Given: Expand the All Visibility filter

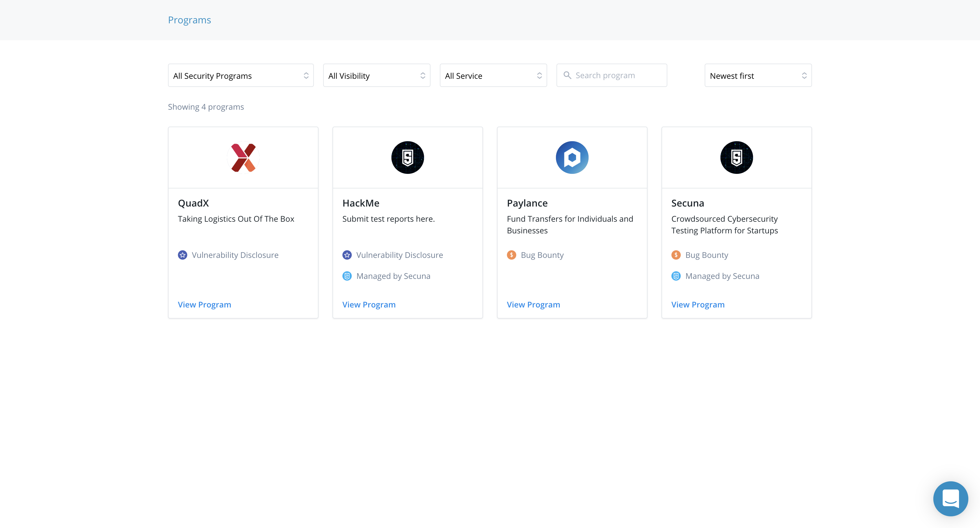Looking at the screenshot, I should pos(376,76).
